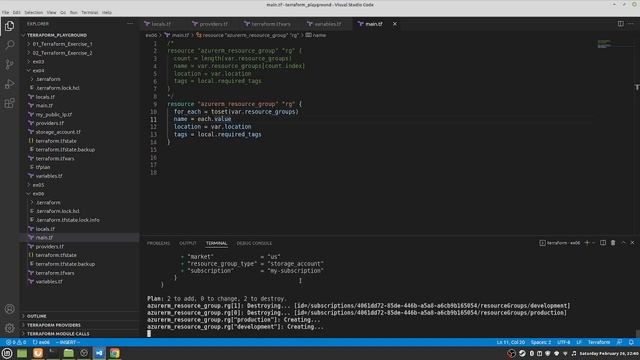Image resolution: width=640 pixels, height=360 pixels.
Task: Open the launch profile dropdown next to plus
Action: [x=593, y=243]
